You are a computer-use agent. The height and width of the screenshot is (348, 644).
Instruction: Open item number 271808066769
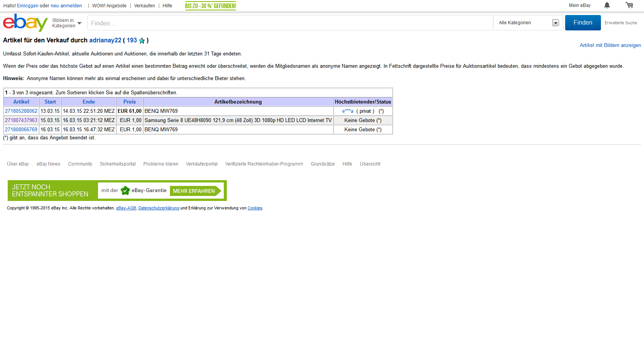[x=21, y=130]
